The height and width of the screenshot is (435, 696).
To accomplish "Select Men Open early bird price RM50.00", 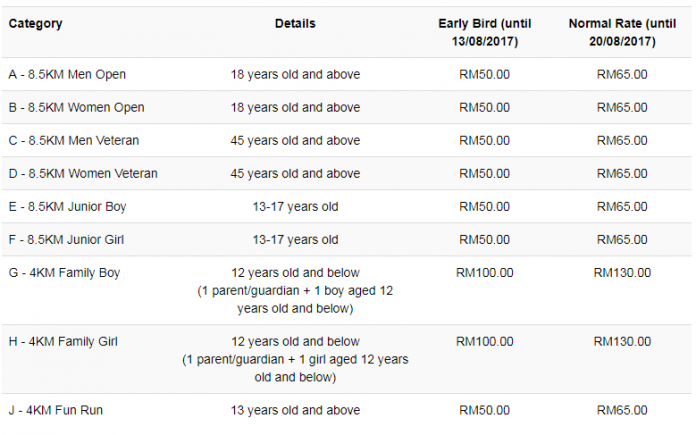I will [x=485, y=75].
